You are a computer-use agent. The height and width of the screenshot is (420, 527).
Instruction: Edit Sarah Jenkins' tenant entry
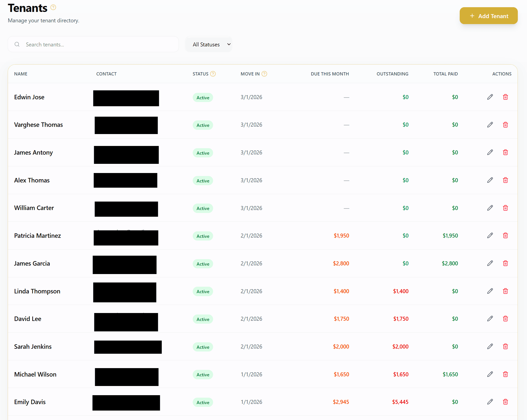tap(490, 346)
